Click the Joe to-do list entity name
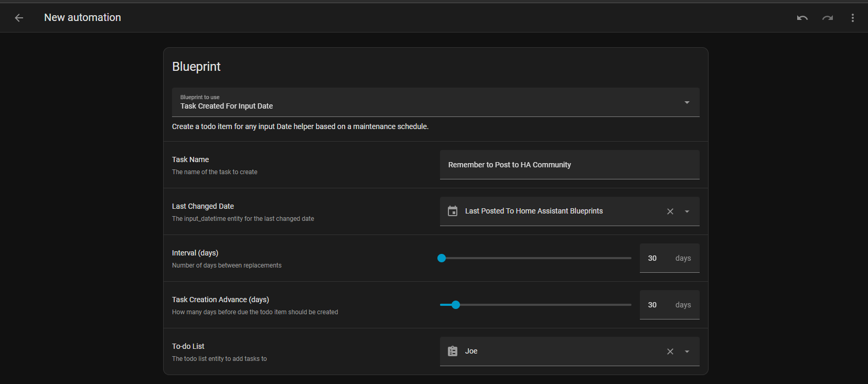The height and width of the screenshot is (384, 868). pyautogui.click(x=471, y=351)
